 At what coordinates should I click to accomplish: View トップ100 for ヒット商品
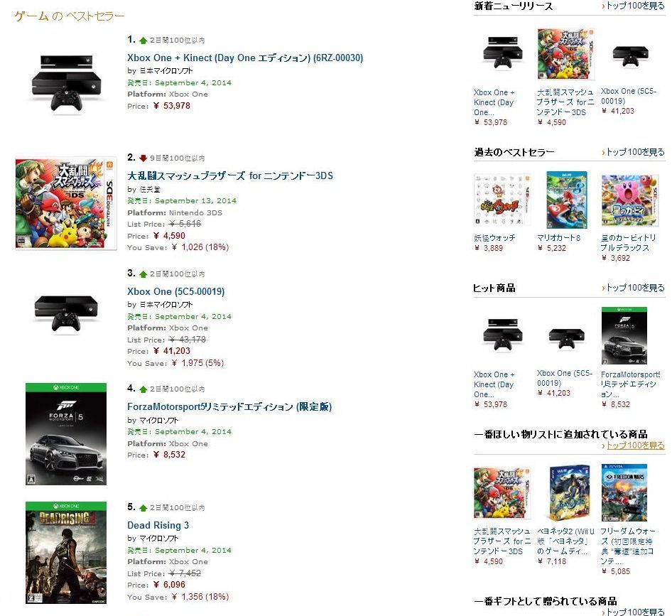(634, 288)
